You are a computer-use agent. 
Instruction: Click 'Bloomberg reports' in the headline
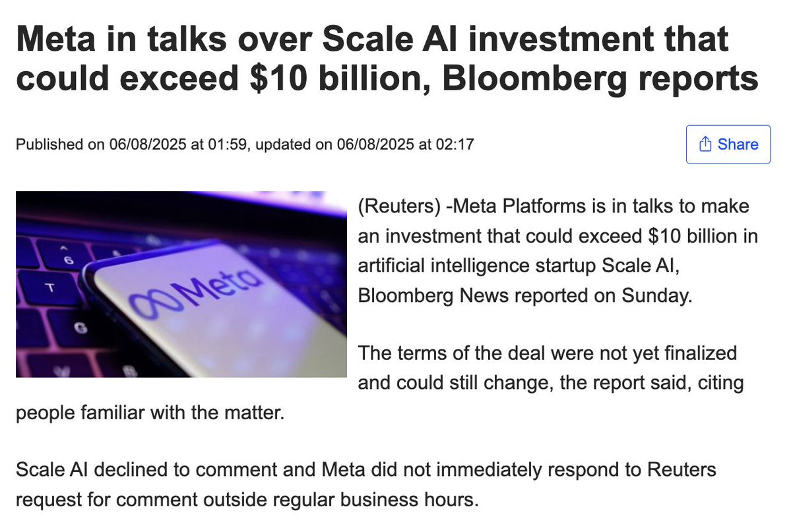click(600, 78)
